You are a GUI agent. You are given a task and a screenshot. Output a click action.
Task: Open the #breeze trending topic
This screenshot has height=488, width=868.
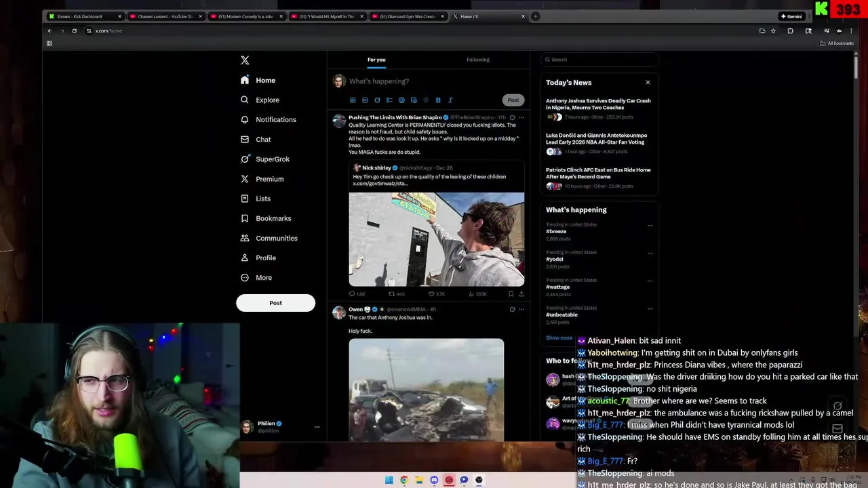tap(556, 232)
